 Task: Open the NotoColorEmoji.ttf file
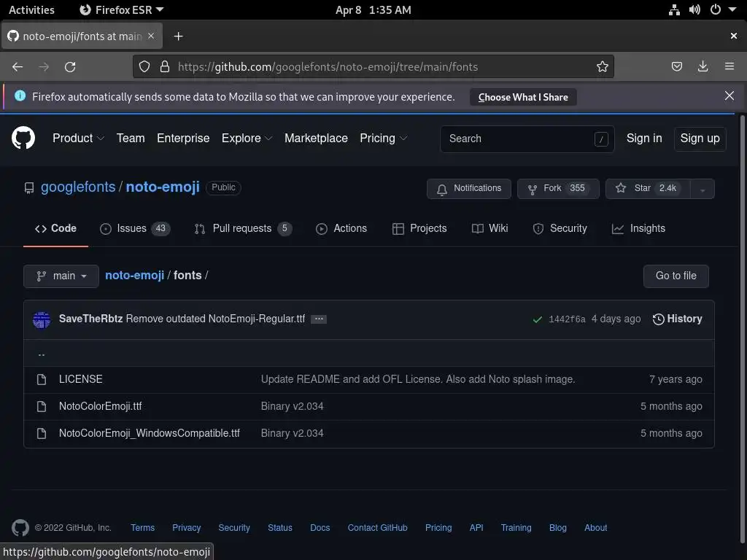click(x=100, y=406)
